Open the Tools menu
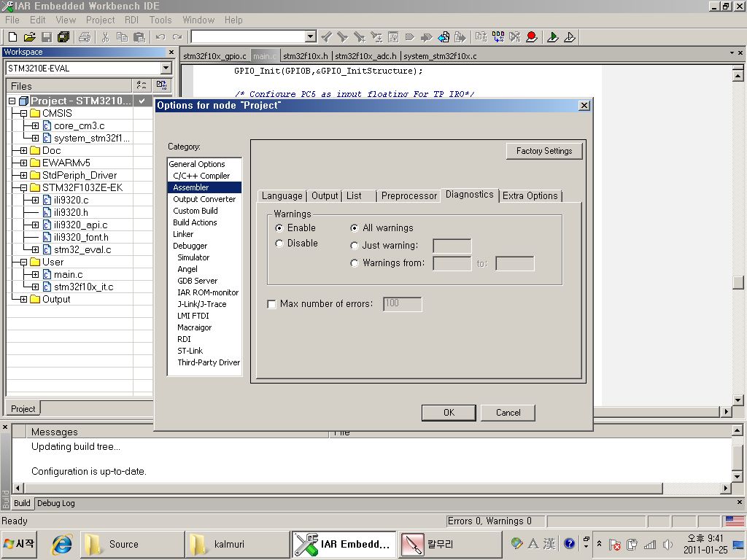The width and height of the screenshot is (747, 560). [160, 20]
